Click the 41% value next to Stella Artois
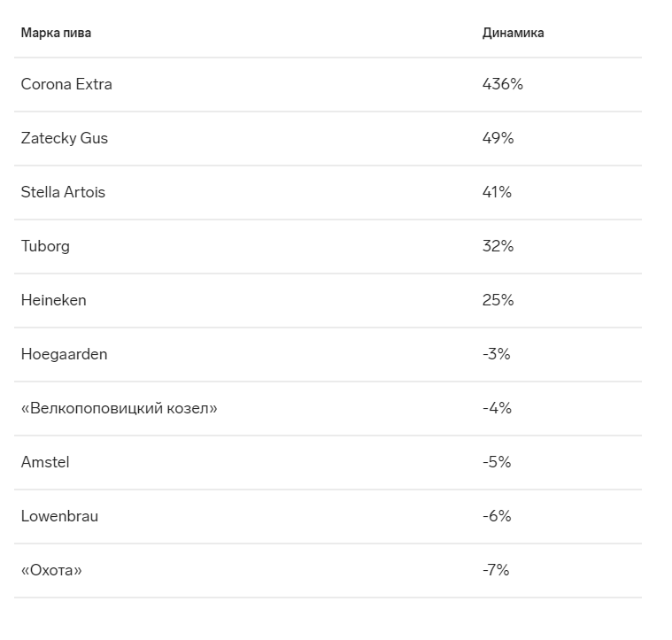The width and height of the screenshot is (672, 640). 497,192
